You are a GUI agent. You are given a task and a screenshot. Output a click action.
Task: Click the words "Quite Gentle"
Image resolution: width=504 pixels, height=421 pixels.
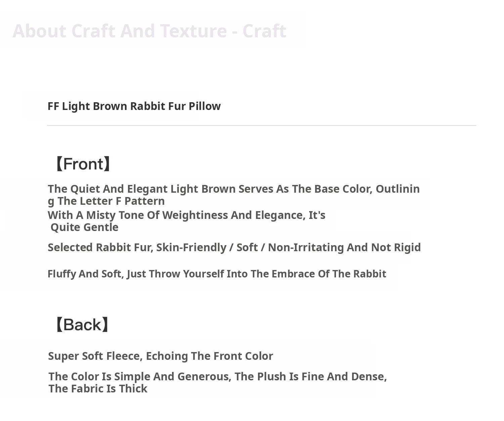click(x=84, y=227)
